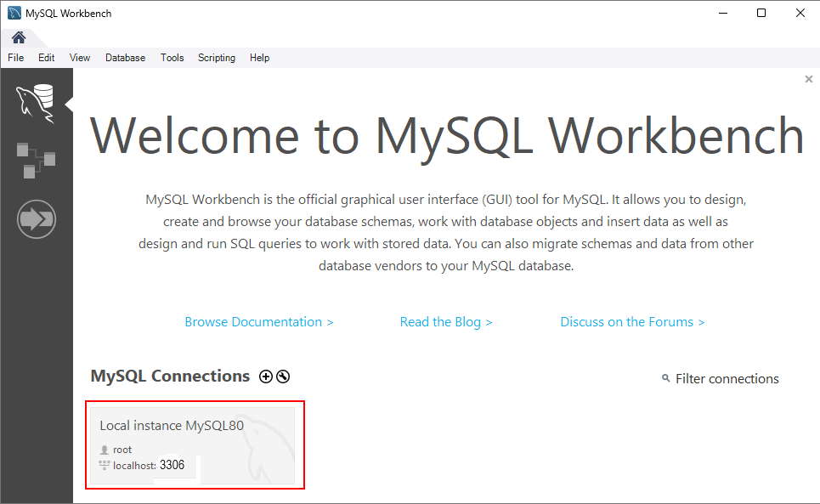Click the MySQL Connections heading
The image size is (820, 504).
pyautogui.click(x=170, y=376)
